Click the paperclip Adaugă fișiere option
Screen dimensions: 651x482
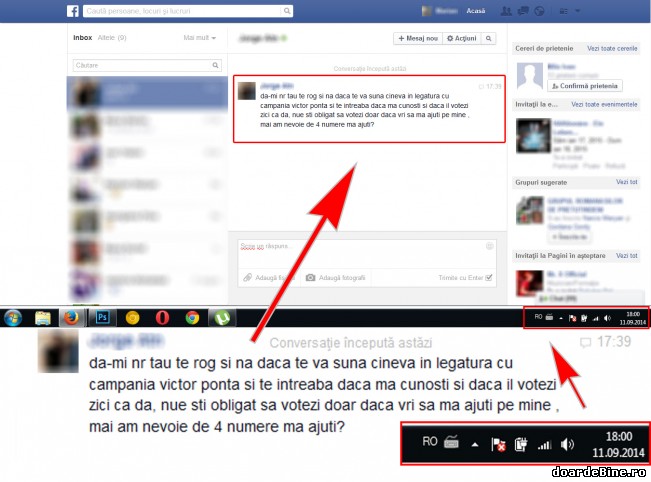269,278
